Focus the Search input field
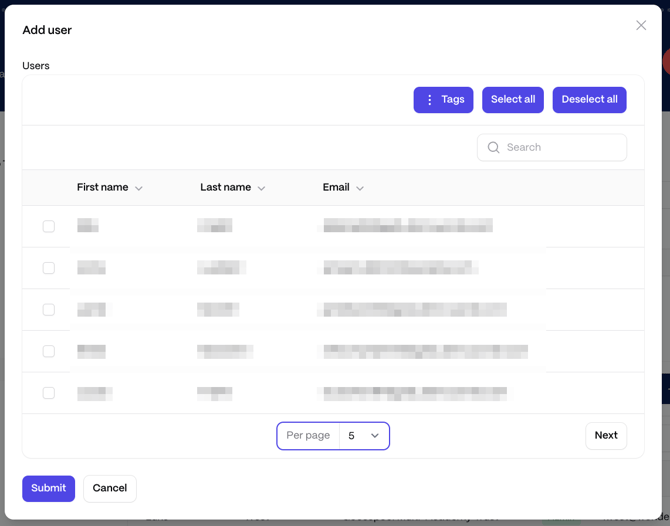 (x=552, y=147)
